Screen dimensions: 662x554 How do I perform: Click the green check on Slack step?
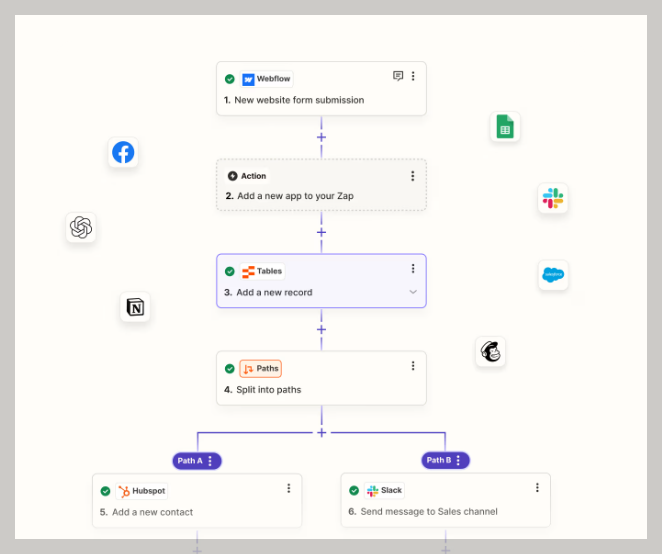[354, 490]
